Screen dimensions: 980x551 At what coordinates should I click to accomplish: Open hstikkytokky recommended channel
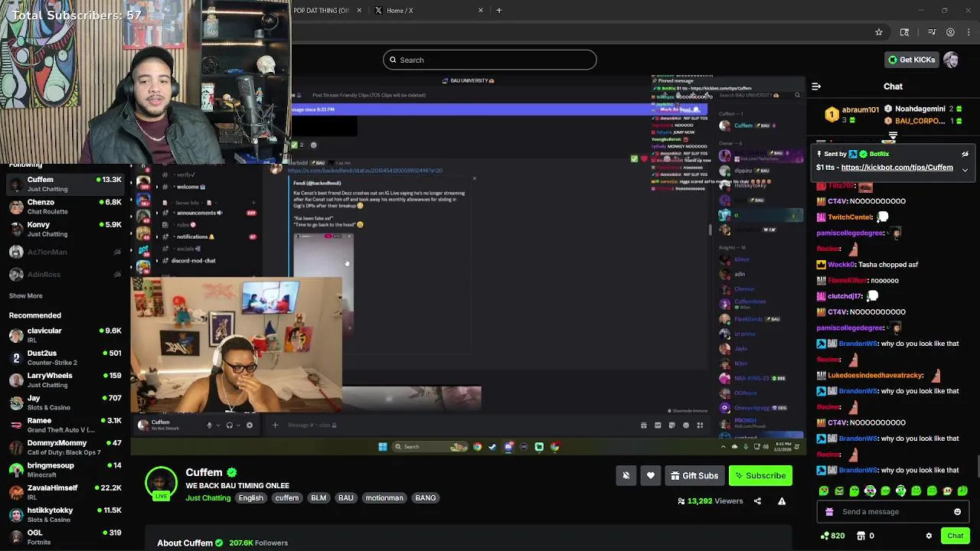pyautogui.click(x=65, y=514)
